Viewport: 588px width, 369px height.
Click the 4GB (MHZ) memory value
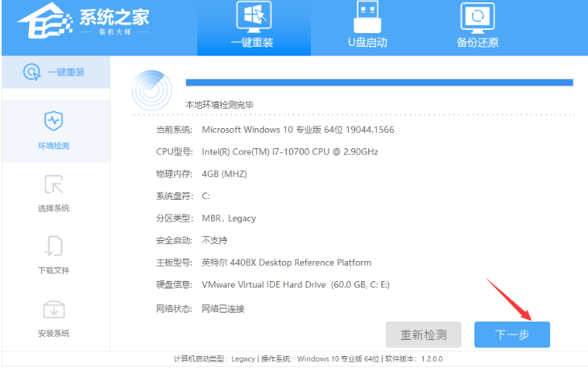click(224, 174)
